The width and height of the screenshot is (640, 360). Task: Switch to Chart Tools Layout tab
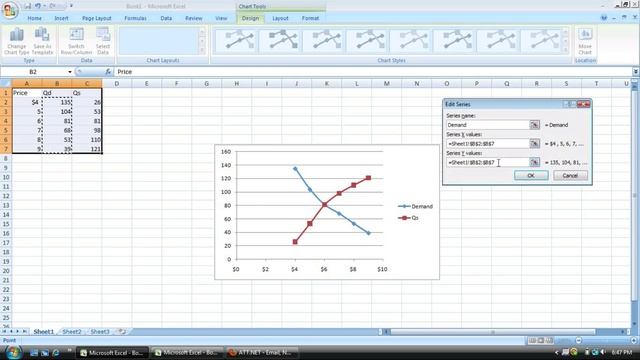280,18
